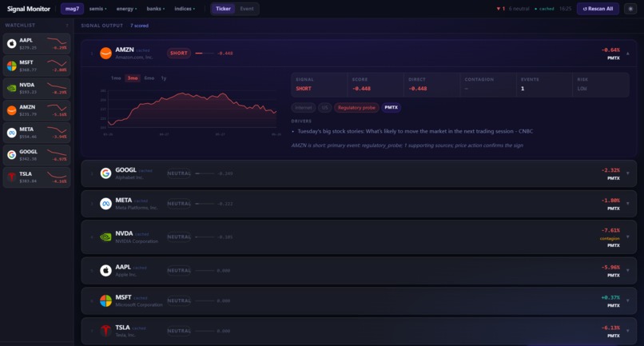Expand the NVDA signal card
This screenshot has height=346, width=644.
point(627,237)
